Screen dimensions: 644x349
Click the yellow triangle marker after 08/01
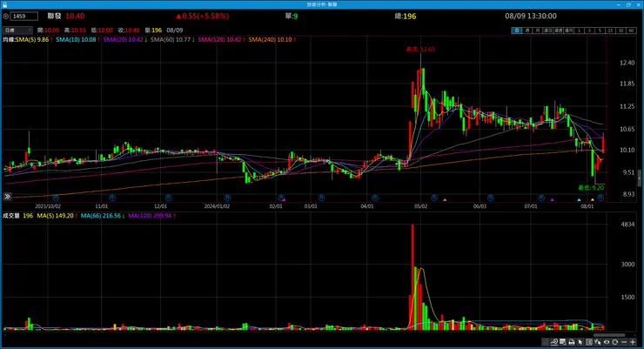point(593,199)
